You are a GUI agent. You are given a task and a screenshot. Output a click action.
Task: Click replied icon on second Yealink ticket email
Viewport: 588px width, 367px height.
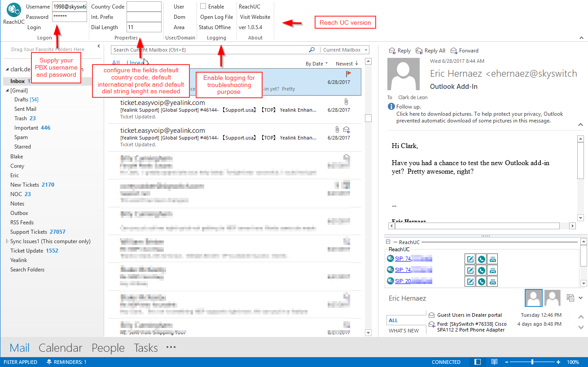pos(347,130)
